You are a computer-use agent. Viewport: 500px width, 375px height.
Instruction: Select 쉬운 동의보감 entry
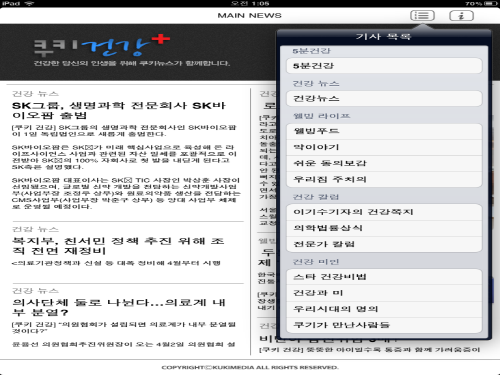pos(384,163)
